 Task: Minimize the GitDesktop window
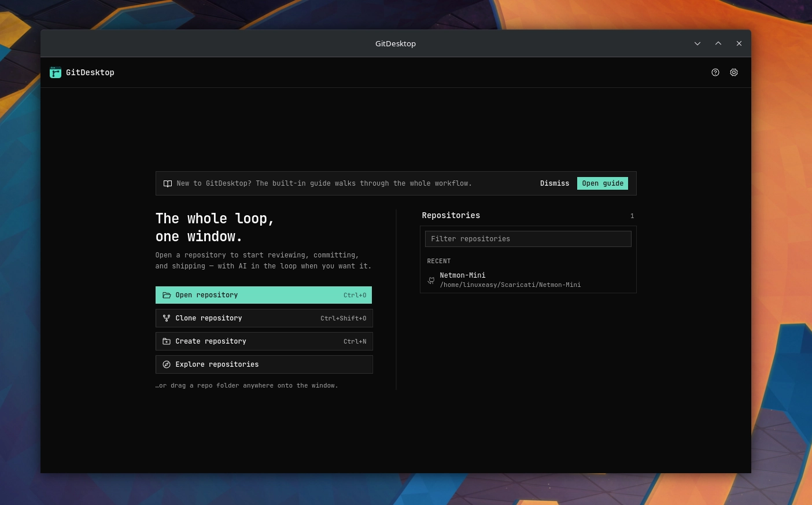tap(697, 43)
